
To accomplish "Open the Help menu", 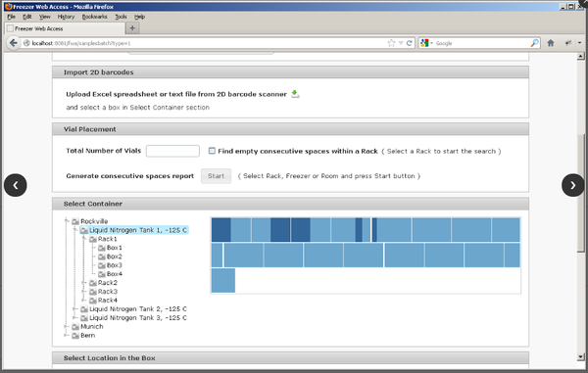I will click(x=139, y=17).
